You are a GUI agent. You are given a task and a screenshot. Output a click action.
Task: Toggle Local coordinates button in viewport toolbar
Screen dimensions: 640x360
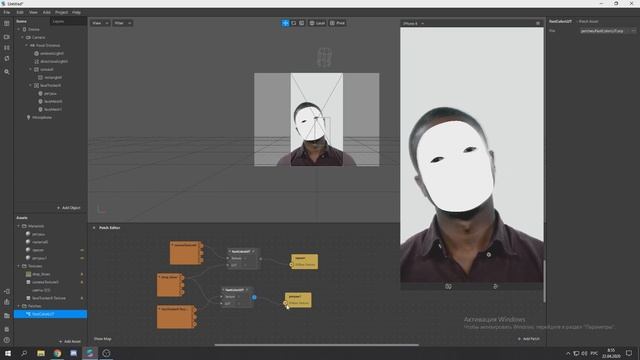click(317, 23)
